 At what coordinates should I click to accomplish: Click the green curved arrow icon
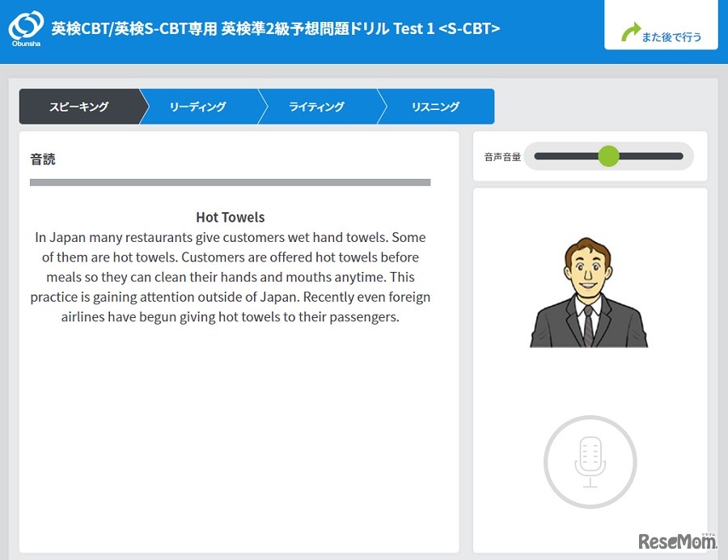coord(630,33)
